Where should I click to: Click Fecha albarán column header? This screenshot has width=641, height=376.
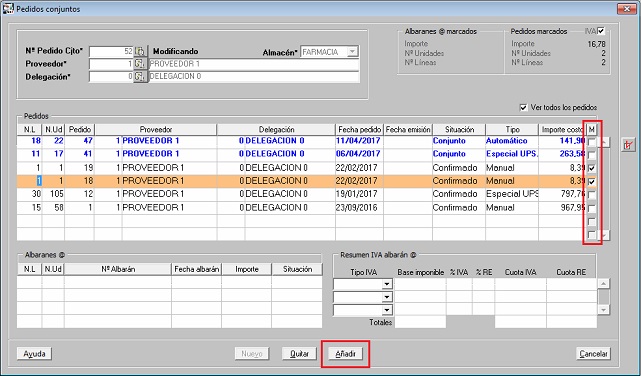(197, 269)
